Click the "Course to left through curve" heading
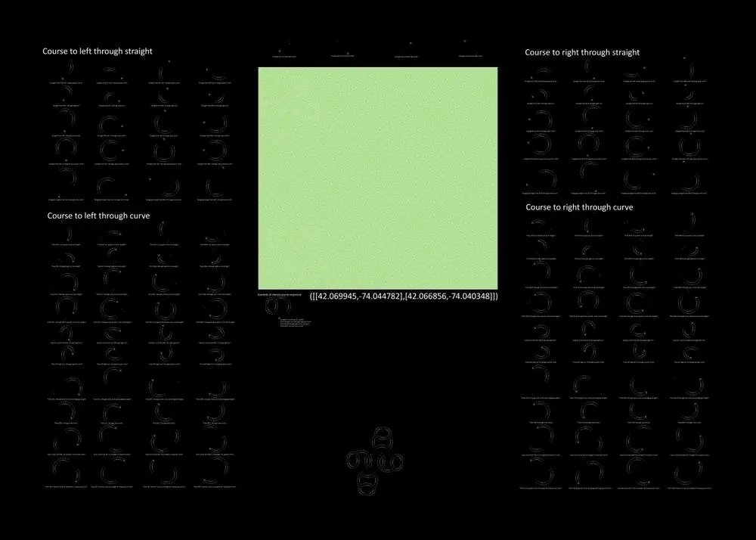756x540 pixels. [x=98, y=216]
